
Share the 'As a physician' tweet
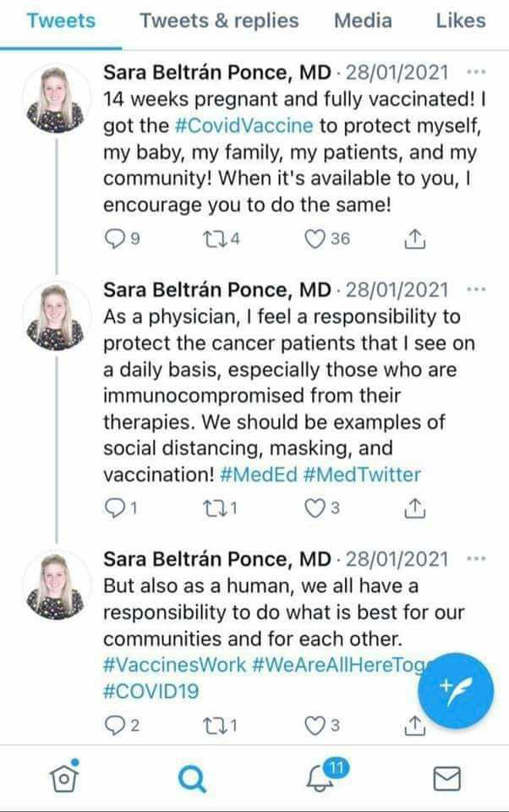[x=413, y=508]
